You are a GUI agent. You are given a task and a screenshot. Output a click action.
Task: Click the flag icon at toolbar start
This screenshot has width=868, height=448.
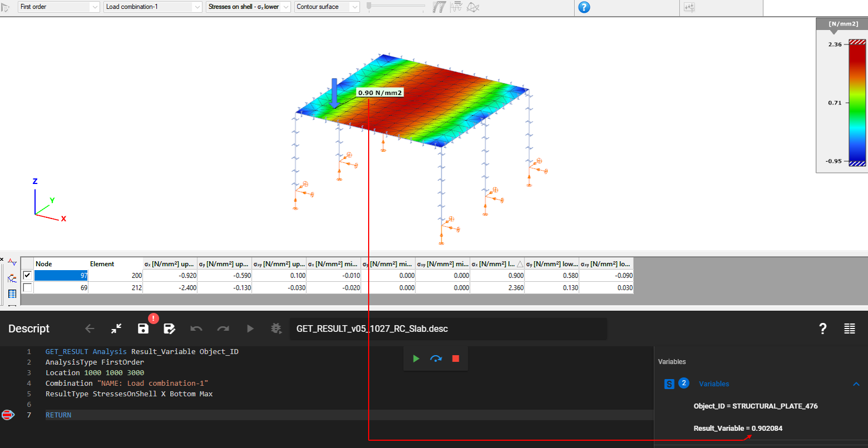point(6,7)
